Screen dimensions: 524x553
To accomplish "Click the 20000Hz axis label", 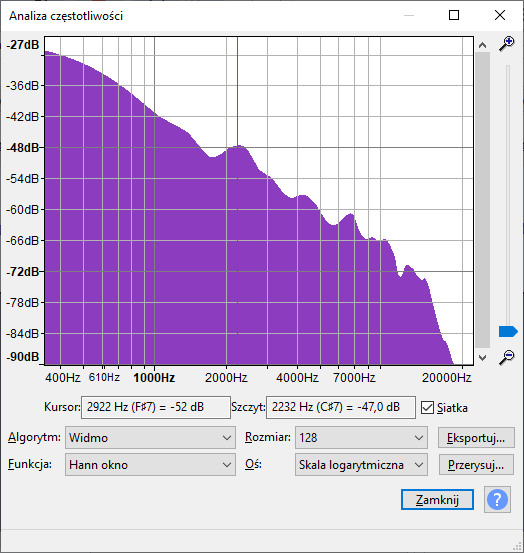I will click(446, 378).
